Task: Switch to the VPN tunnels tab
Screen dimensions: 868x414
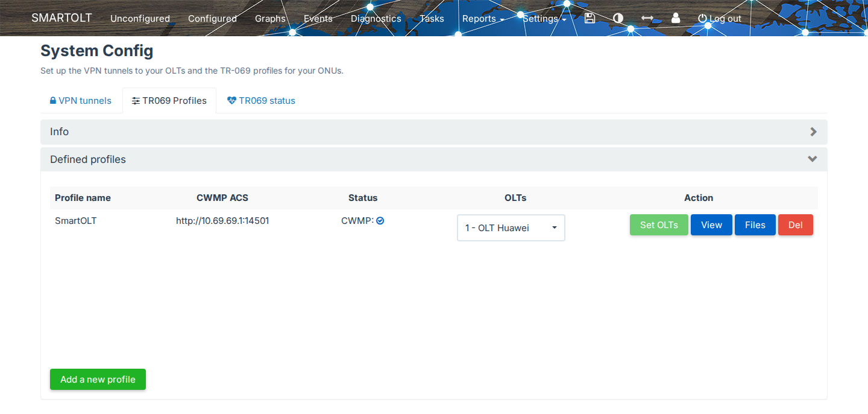Action: pyautogui.click(x=81, y=101)
